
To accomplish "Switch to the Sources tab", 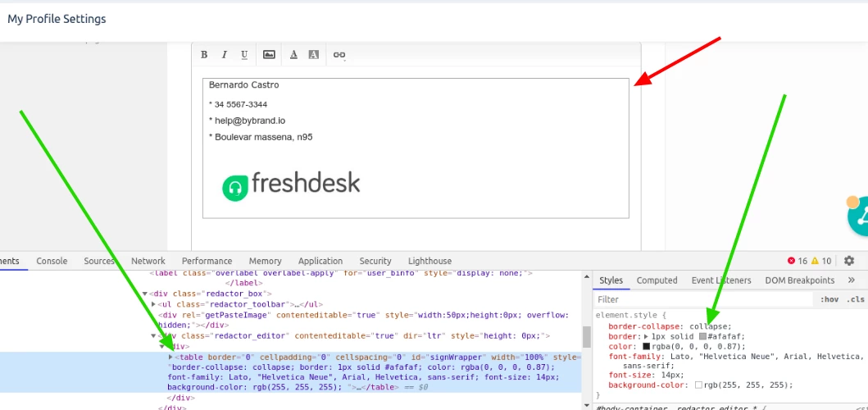I will [x=99, y=261].
